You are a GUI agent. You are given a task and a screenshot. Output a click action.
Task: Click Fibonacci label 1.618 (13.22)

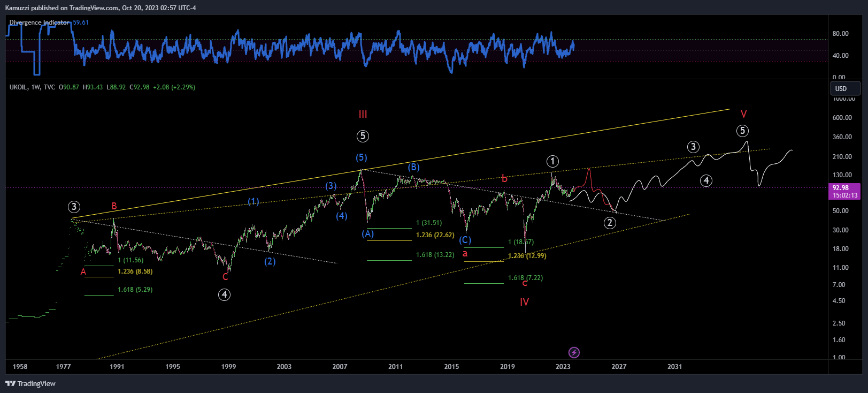435,255
